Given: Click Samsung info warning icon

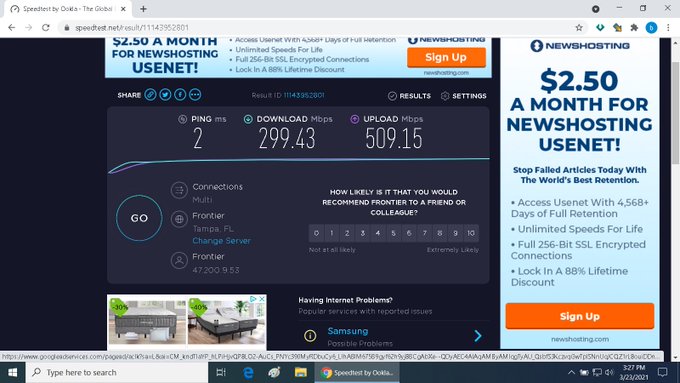Looking at the screenshot, I should (x=310, y=336).
